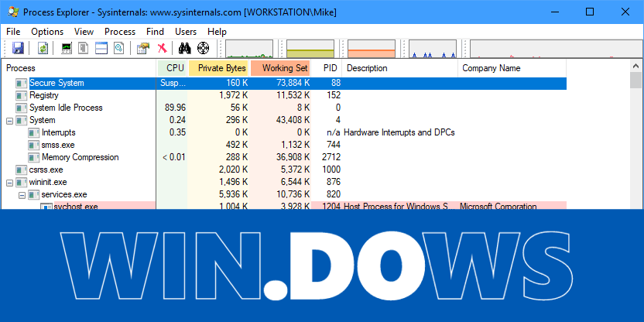Click the services.exe process icon
Screen dimensions: 644x322
[34, 195]
